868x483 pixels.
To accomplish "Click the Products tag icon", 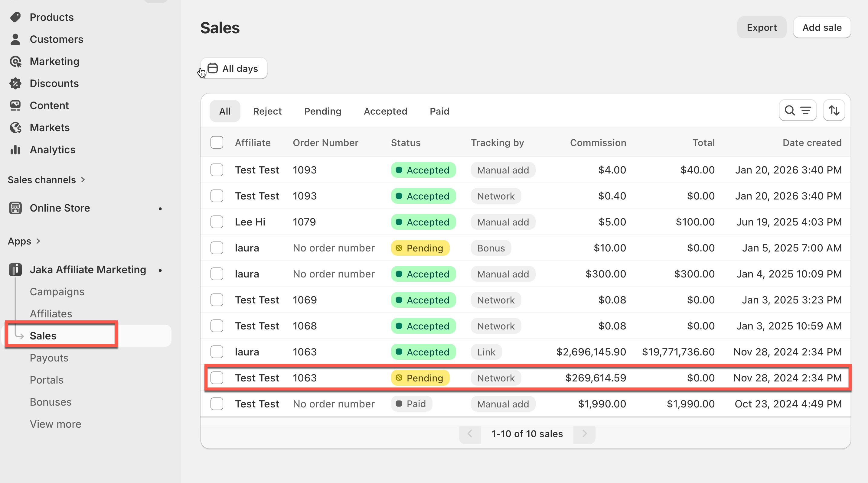I will point(15,17).
